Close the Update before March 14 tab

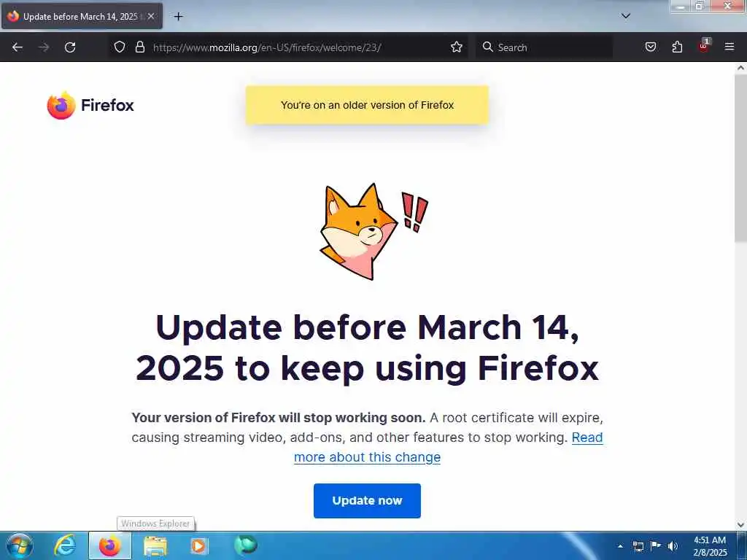tap(151, 16)
